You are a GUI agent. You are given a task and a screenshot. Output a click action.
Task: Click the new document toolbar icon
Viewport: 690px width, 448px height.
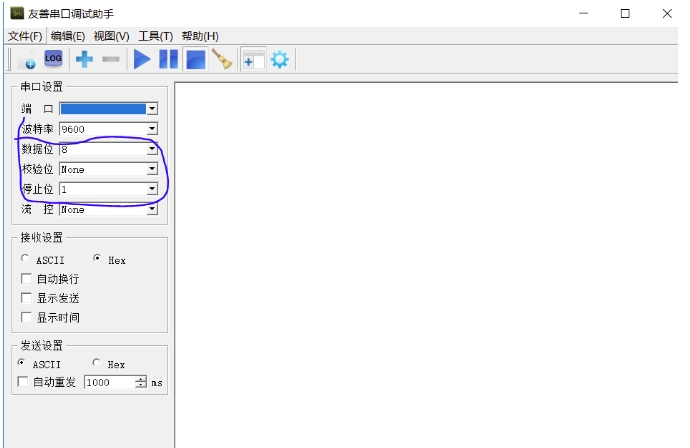tap(27, 59)
